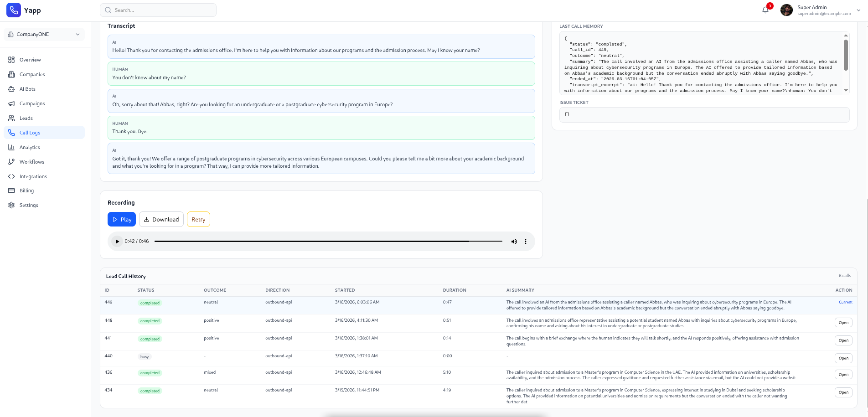This screenshot has height=417, width=868.
Task: Click the DURATION column header
Action: coord(455,290)
